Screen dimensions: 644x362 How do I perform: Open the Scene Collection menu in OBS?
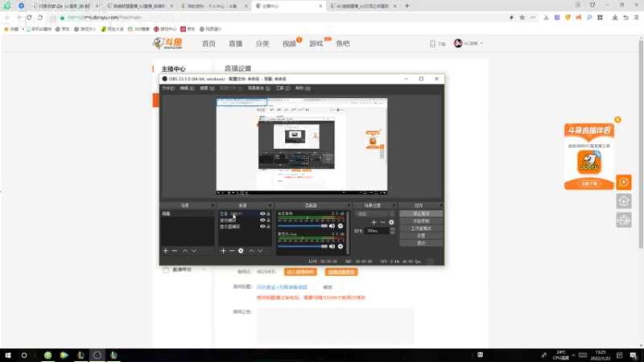(258, 88)
